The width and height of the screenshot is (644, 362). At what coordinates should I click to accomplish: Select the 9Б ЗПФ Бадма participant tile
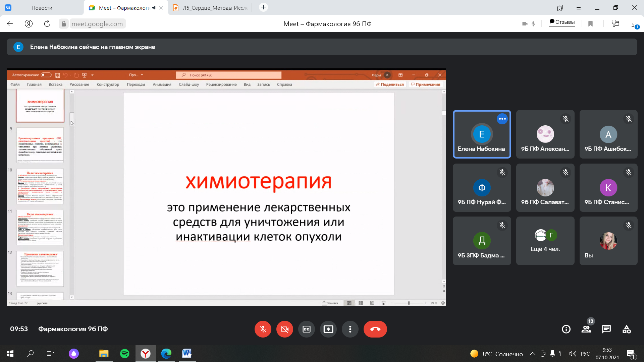click(482, 241)
